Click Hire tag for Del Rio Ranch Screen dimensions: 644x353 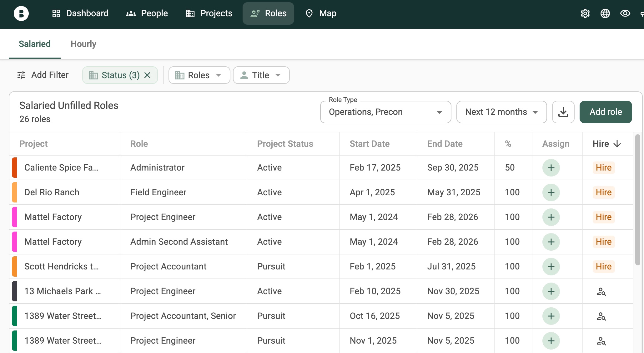[603, 192]
